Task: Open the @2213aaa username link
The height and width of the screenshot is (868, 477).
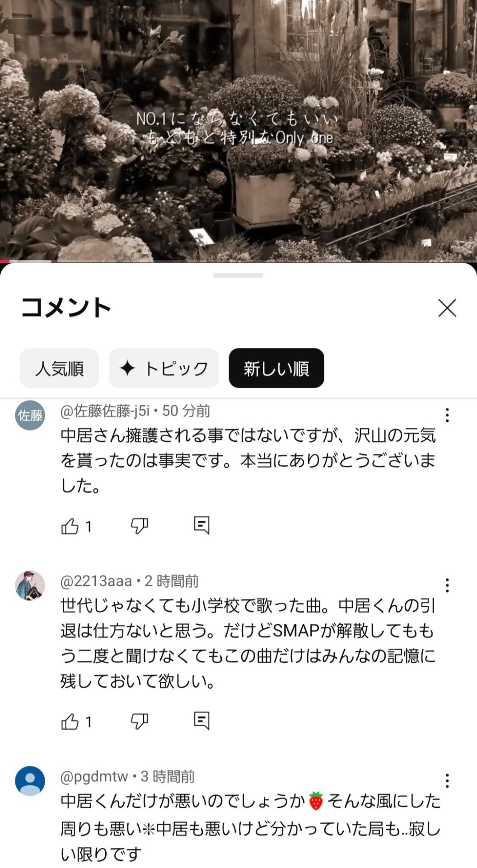Action: coord(96,581)
